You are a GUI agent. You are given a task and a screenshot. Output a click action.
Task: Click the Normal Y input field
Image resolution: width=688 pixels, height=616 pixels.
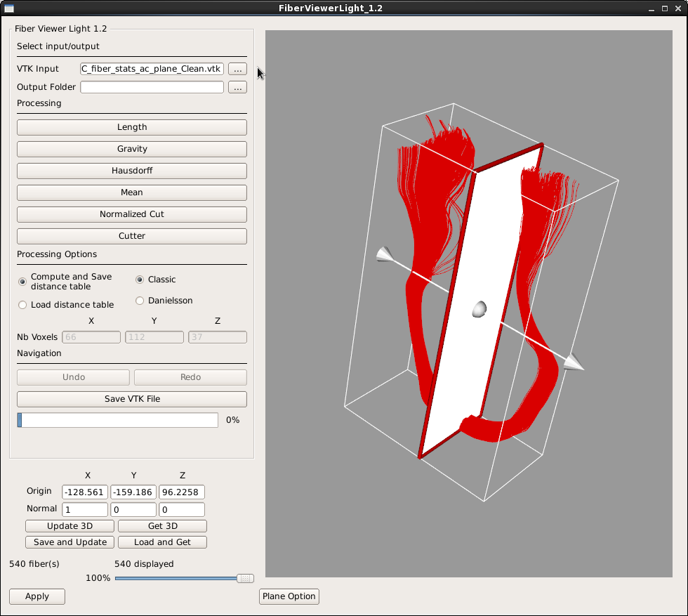tap(133, 509)
